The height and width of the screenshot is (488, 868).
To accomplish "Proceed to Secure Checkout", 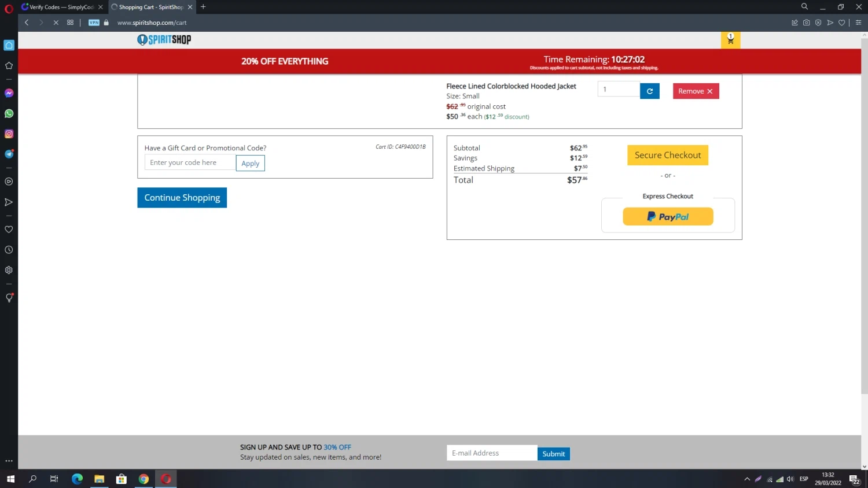I will pos(668,155).
